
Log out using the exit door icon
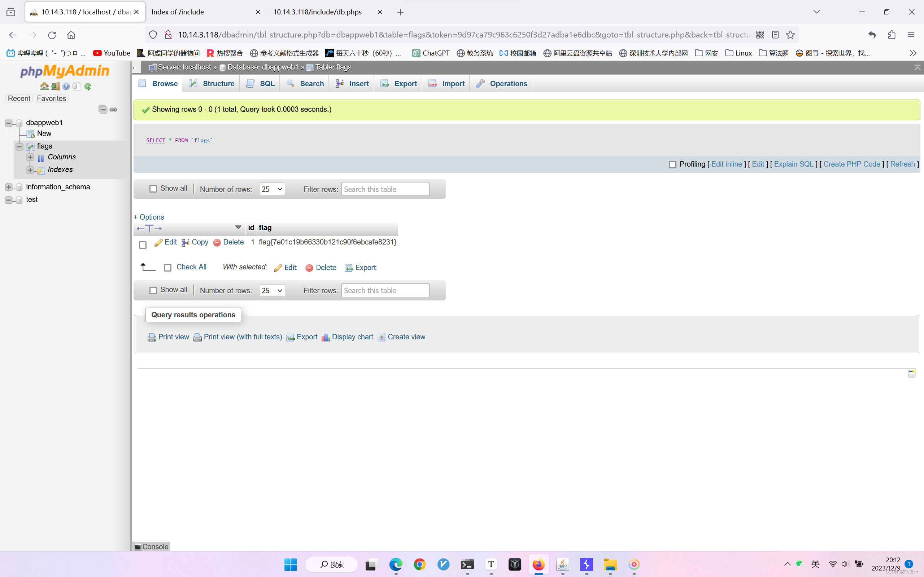(x=55, y=86)
